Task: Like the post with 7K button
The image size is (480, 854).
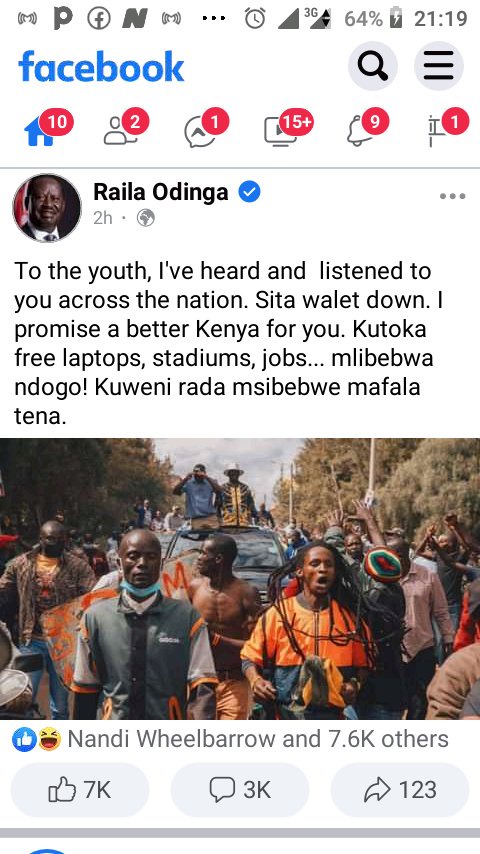Action: 80,790
